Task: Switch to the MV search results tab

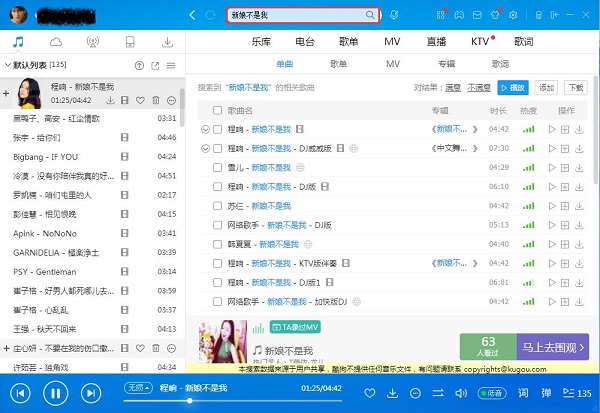Action: click(x=393, y=64)
